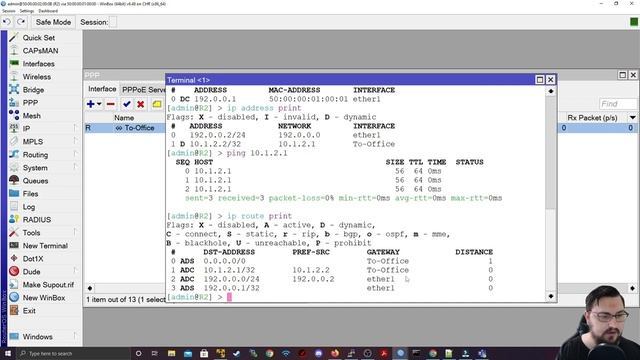Open New WinBox from sidebar

coord(44,298)
